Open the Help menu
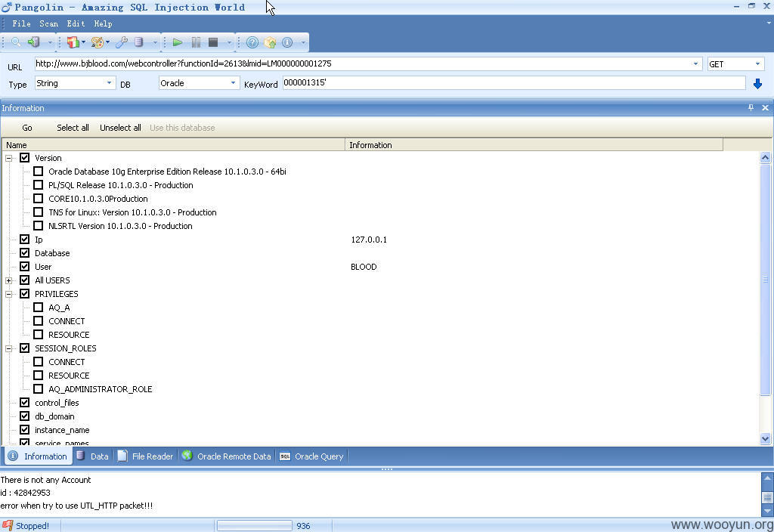 103,23
